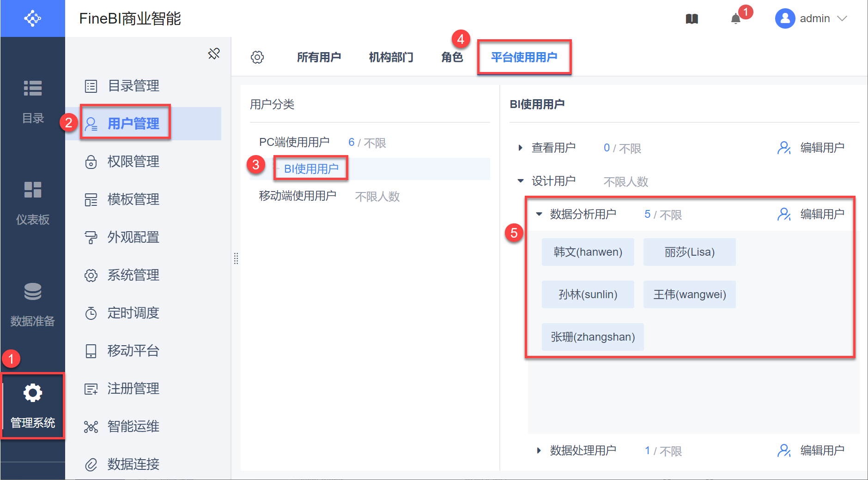Select the 王伟(wangwei) user chip
Screen dimensions: 868x480
pos(690,294)
